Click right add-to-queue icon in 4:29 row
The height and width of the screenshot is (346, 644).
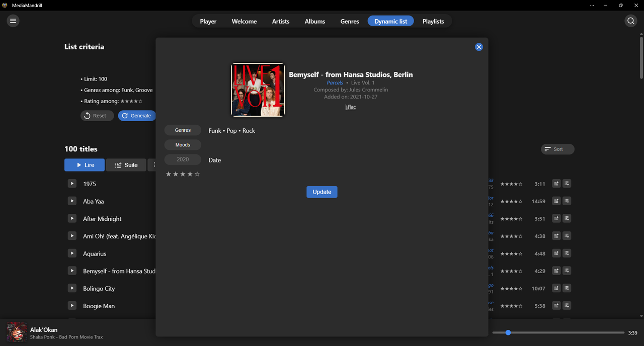point(567,271)
